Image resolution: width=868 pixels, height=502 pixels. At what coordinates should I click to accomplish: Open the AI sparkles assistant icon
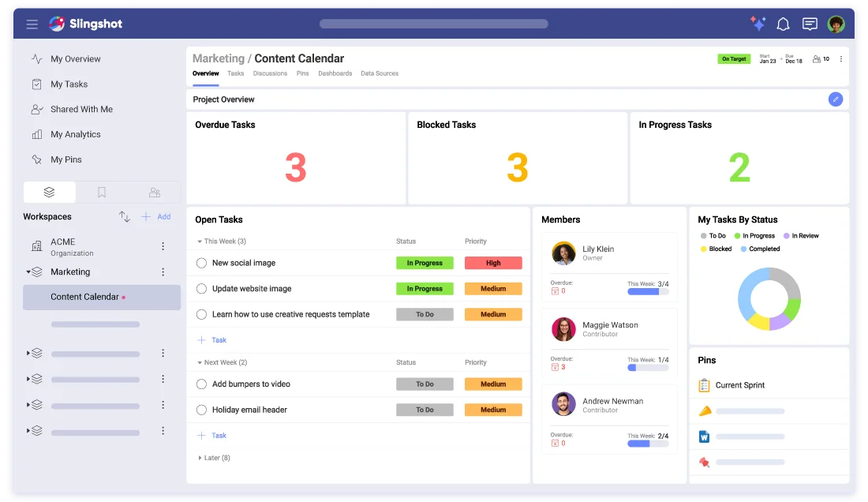(x=758, y=24)
